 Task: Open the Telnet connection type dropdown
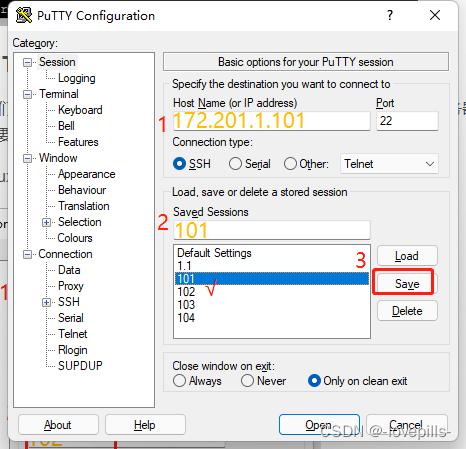389,164
